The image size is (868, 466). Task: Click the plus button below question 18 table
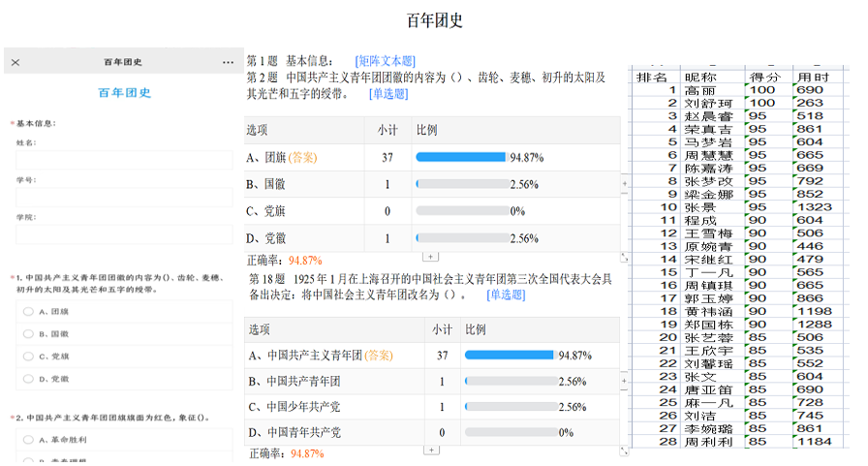tap(432, 450)
